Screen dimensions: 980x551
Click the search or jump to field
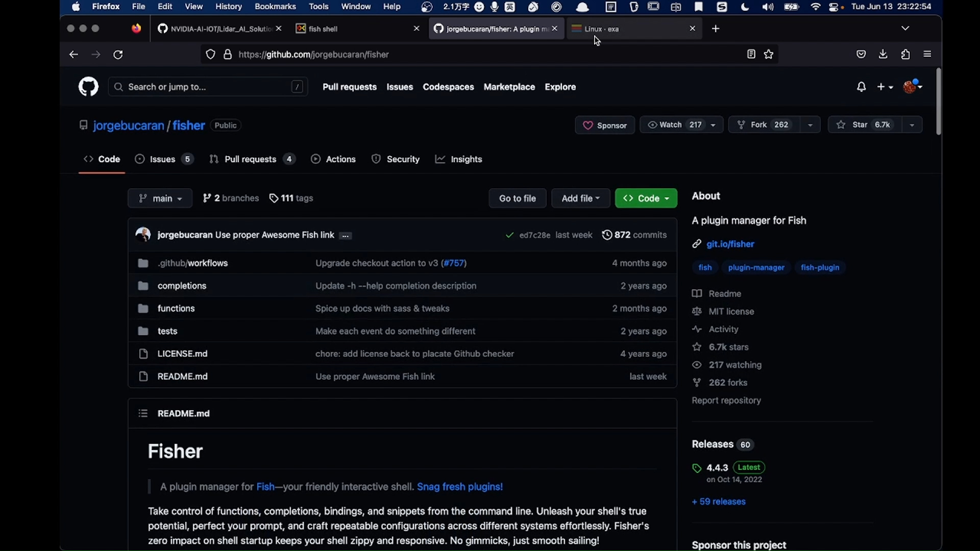tap(208, 87)
